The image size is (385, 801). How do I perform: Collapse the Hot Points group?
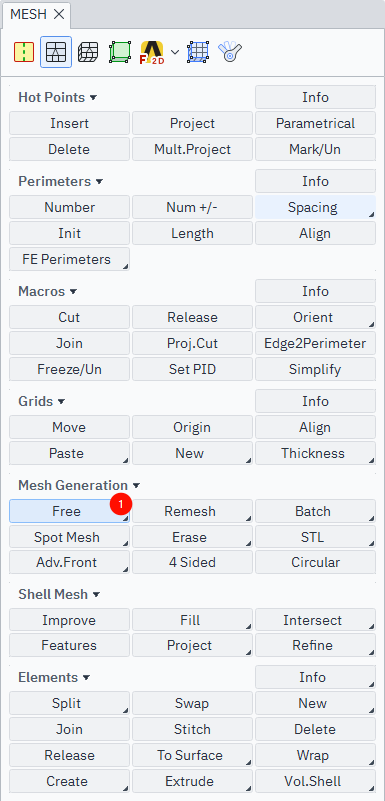(93, 97)
